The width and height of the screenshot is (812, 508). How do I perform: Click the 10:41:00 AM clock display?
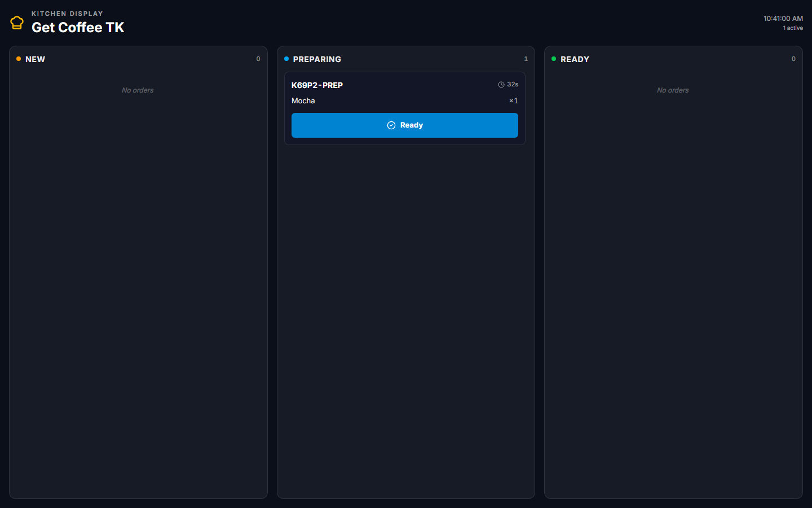[x=783, y=19]
